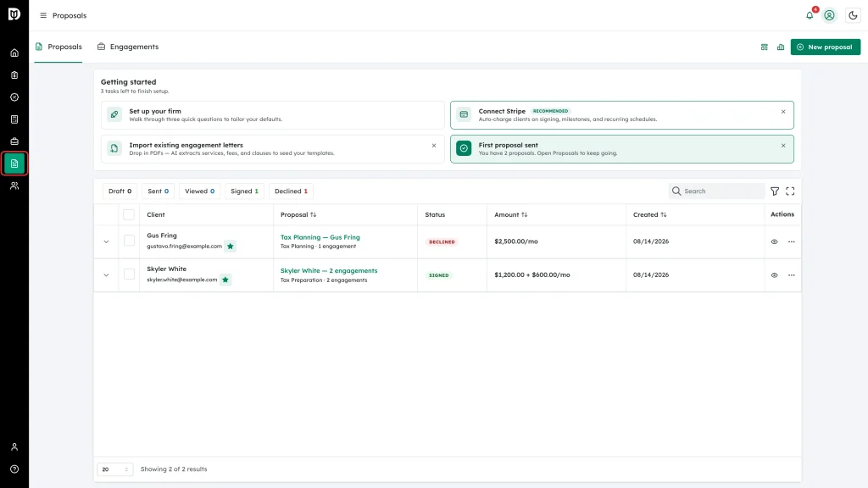Toggle the hamburger menu beside Proposals

(43, 15)
